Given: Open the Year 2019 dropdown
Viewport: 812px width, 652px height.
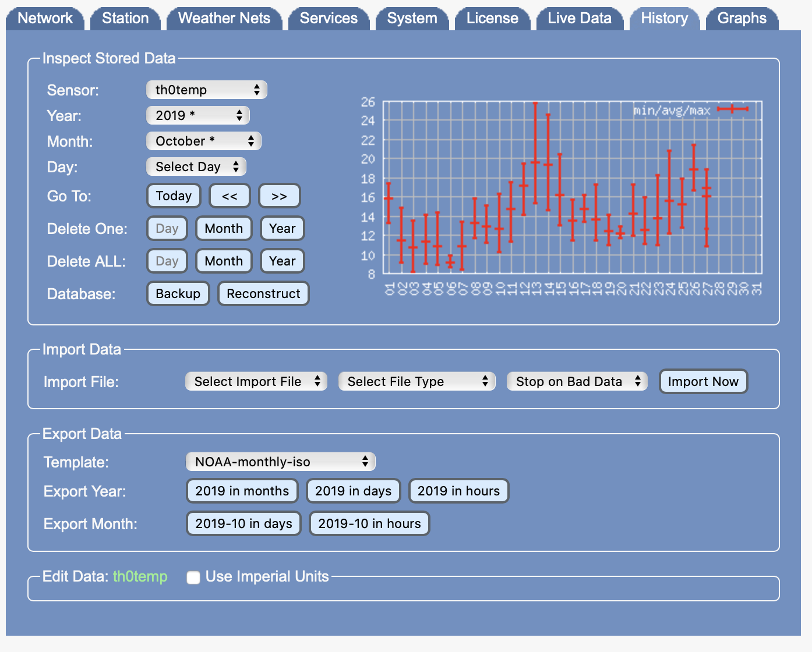Looking at the screenshot, I should click(x=197, y=115).
